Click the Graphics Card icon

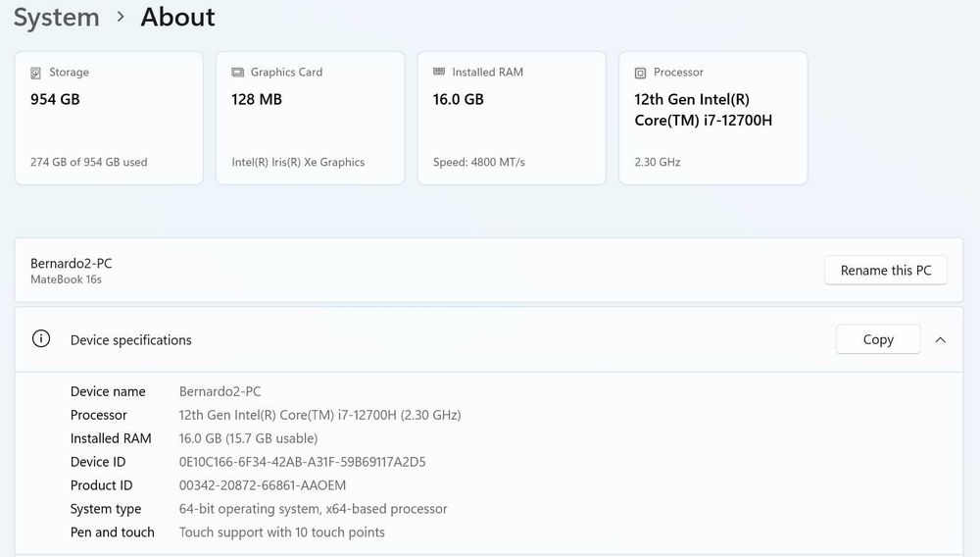[238, 73]
